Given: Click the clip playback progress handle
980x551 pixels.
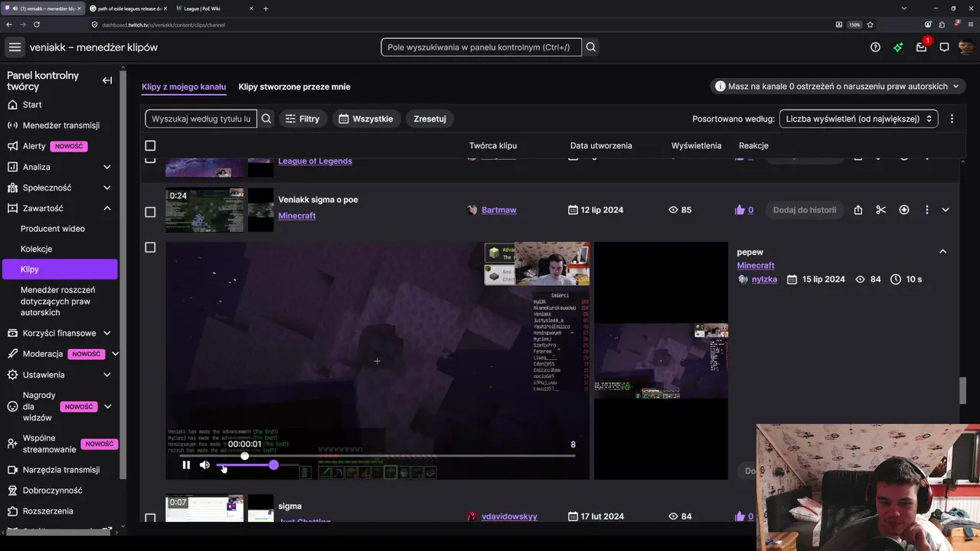Looking at the screenshot, I should tap(245, 456).
